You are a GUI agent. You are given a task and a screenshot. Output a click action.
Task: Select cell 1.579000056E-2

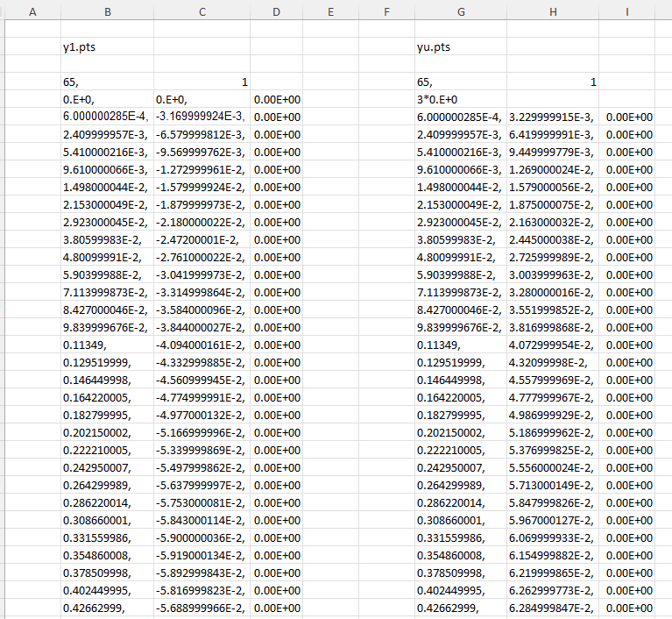(x=553, y=187)
